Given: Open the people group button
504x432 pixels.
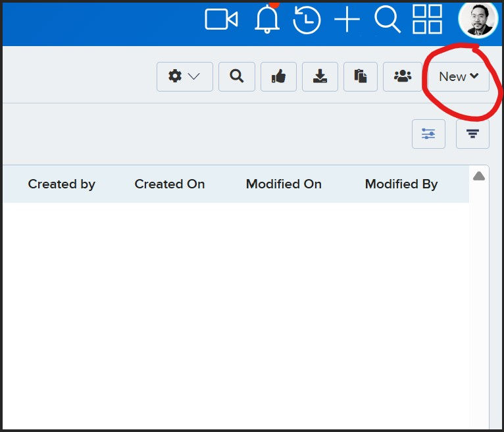Looking at the screenshot, I should point(403,76).
